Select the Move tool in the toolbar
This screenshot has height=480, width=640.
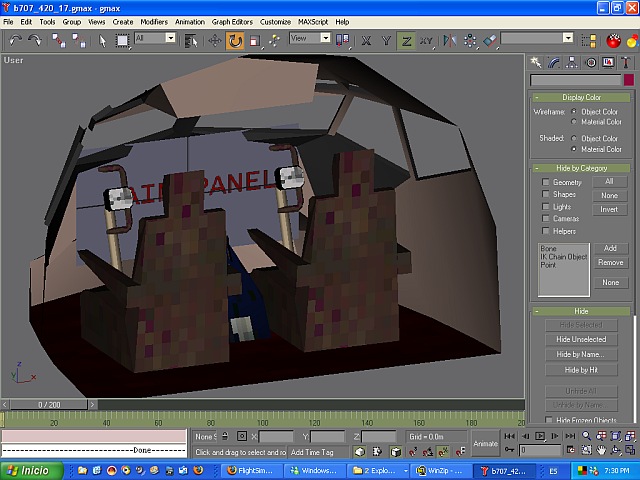click(214, 40)
